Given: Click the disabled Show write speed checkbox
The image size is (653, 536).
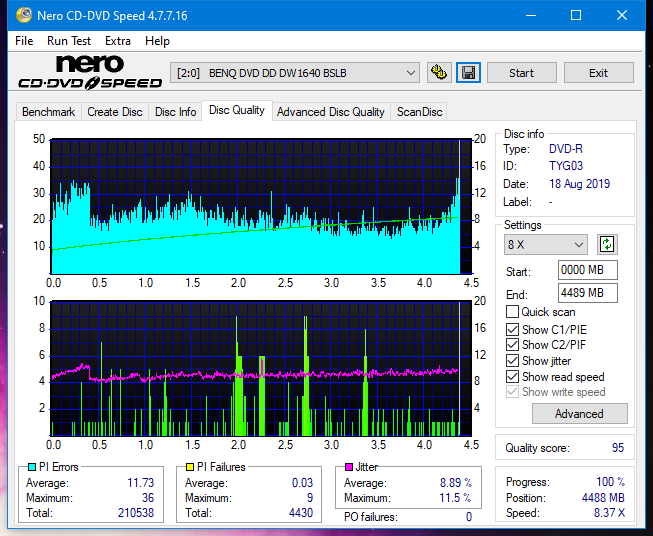Looking at the screenshot, I should point(512,392).
